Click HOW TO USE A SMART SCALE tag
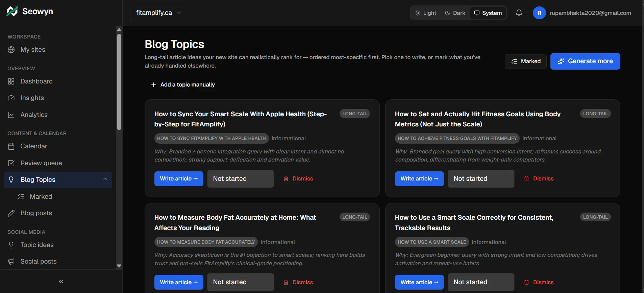Viewport: 644px width, 293px height. pos(432,242)
